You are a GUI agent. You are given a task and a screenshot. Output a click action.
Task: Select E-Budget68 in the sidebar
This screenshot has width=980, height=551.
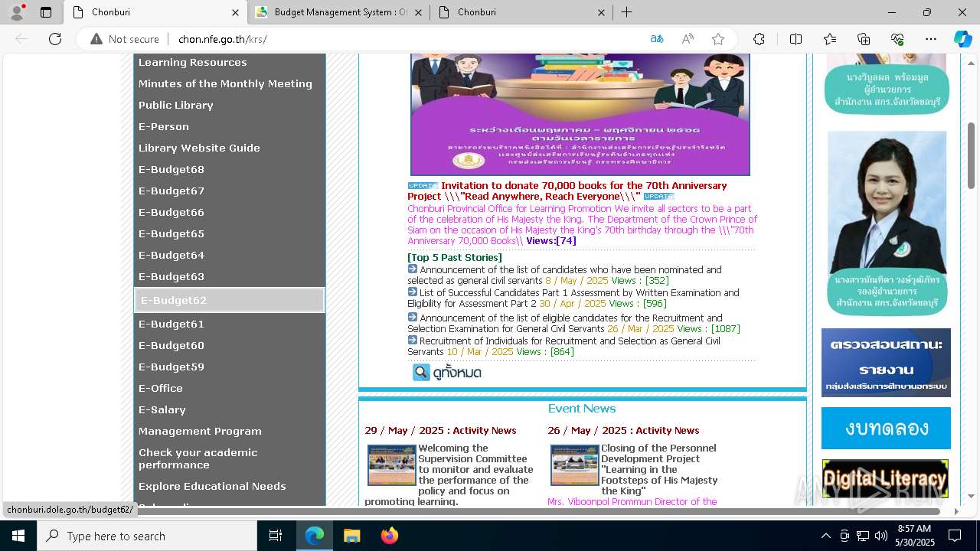[x=171, y=169]
